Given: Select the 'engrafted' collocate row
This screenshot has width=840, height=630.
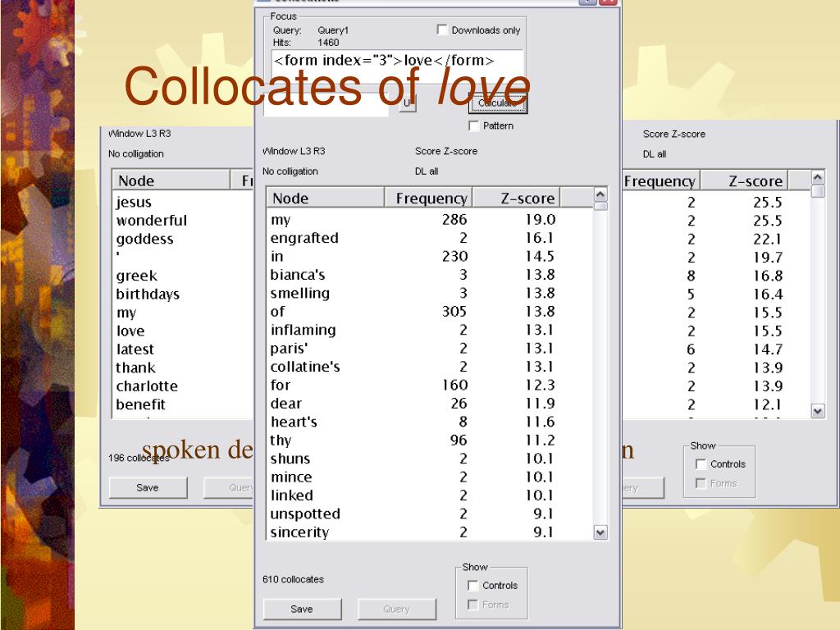Looking at the screenshot, I should tap(430, 238).
